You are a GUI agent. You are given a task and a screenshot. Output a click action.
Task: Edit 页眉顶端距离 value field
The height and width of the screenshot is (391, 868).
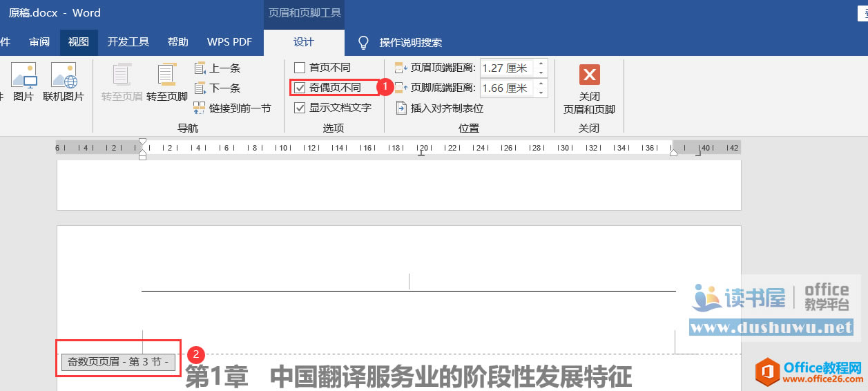507,68
